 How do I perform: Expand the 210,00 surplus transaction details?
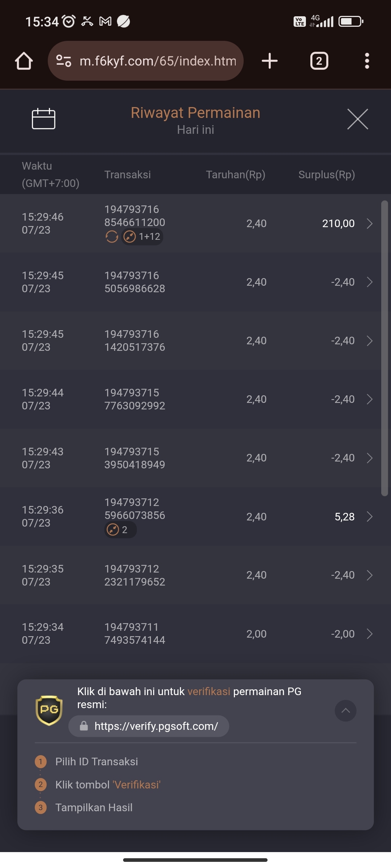(370, 224)
